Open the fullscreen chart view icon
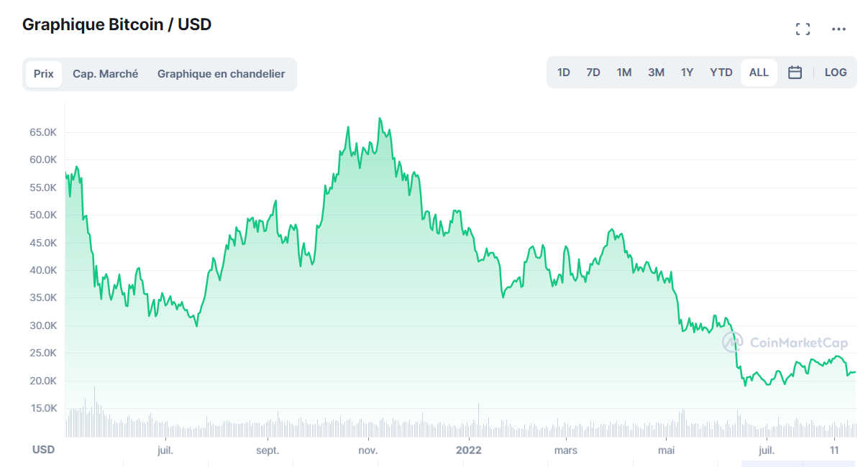Screen dimensions: 868x467 pos(803,29)
